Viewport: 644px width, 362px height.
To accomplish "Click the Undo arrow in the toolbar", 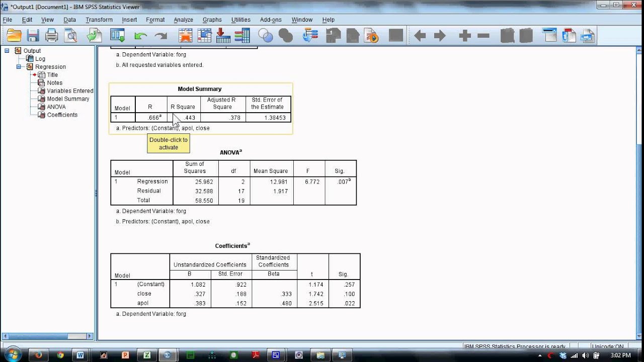I will pyautogui.click(x=141, y=36).
